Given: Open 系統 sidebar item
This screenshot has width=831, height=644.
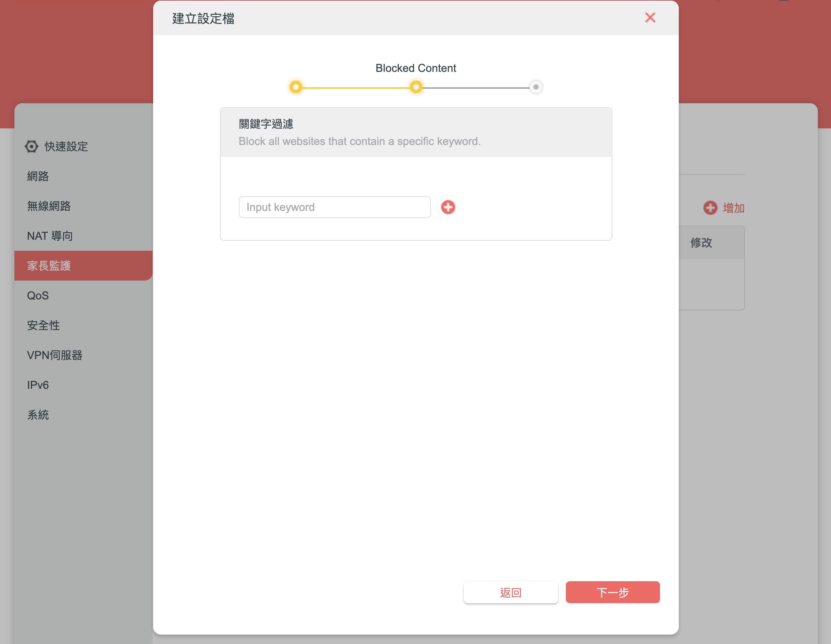Looking at the screenshot, I should pos(38,415).
